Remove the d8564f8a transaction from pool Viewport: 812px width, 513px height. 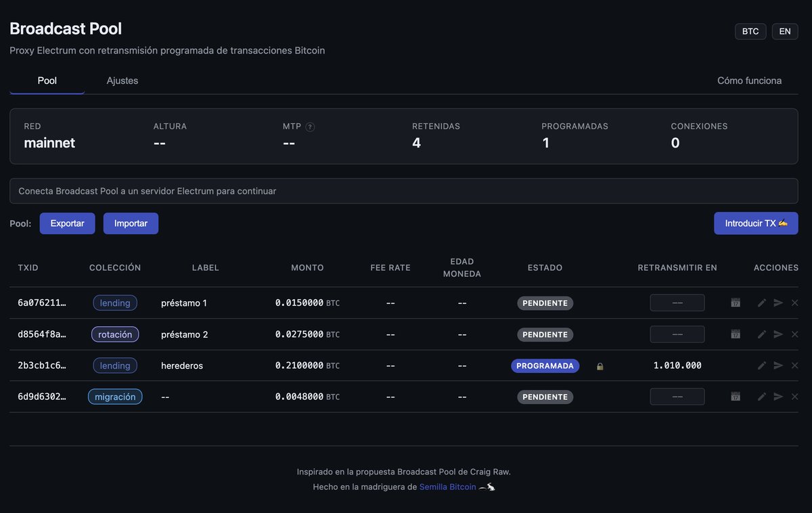[x=795, y=334]
